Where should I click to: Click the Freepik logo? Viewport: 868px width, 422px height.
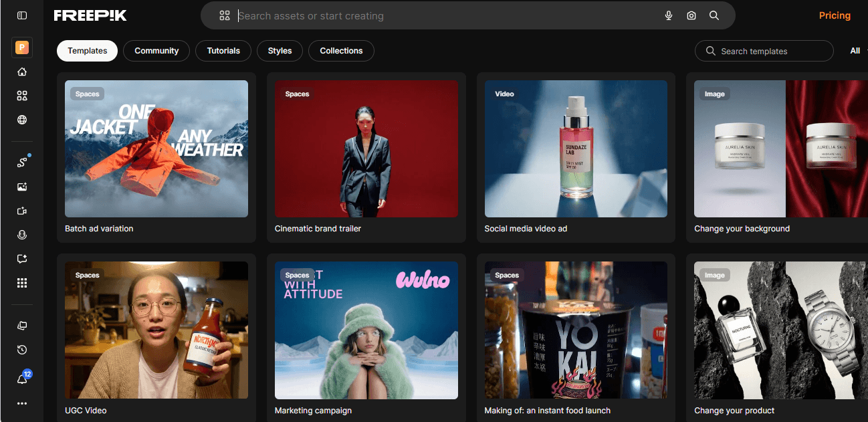[x=90, y=15]
